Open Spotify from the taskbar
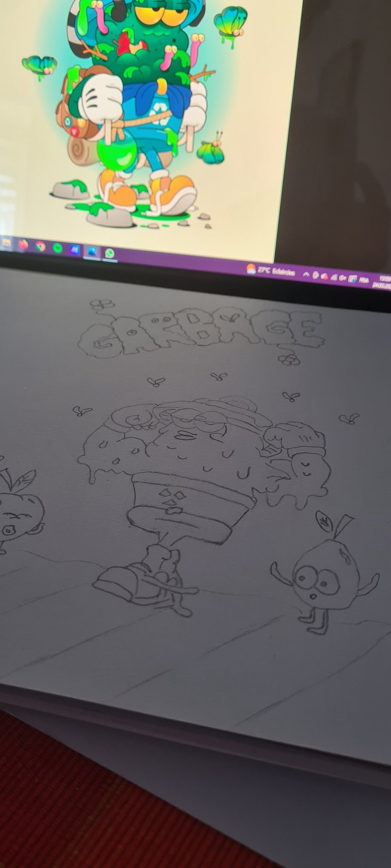The width and height of the screenshot is (391, 868). [57, 248]
